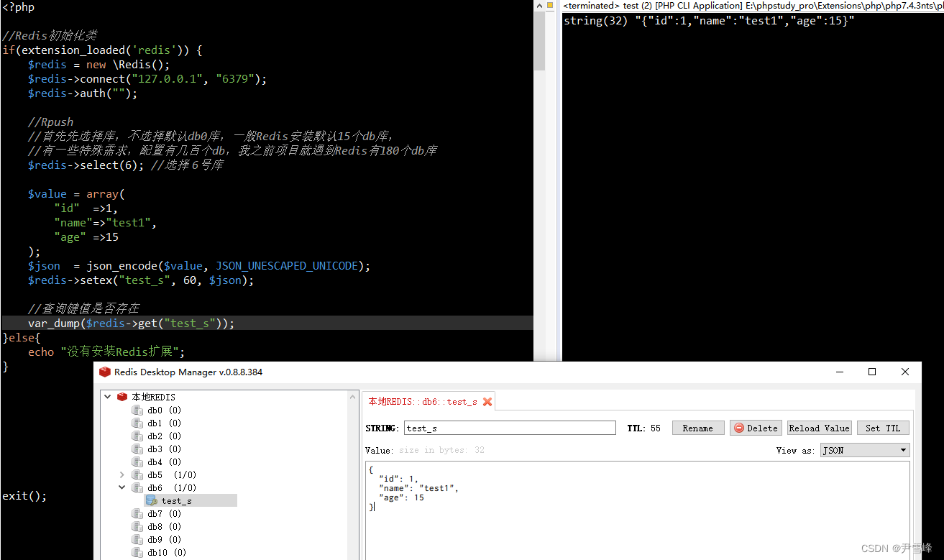Click the Delete key button
Image resolution: width=944 pixels, height=560 pixels.
(756, 428)
